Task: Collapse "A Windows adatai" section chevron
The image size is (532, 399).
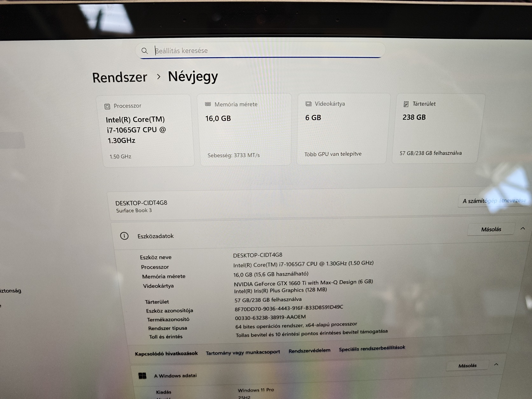Action: 496,365
